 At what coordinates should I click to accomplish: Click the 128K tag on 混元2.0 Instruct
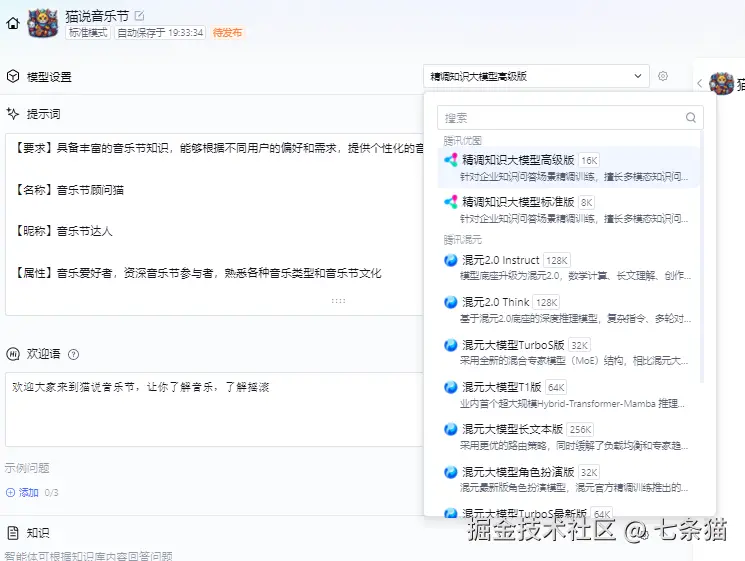pyautogui.click(x=557, y=260)
